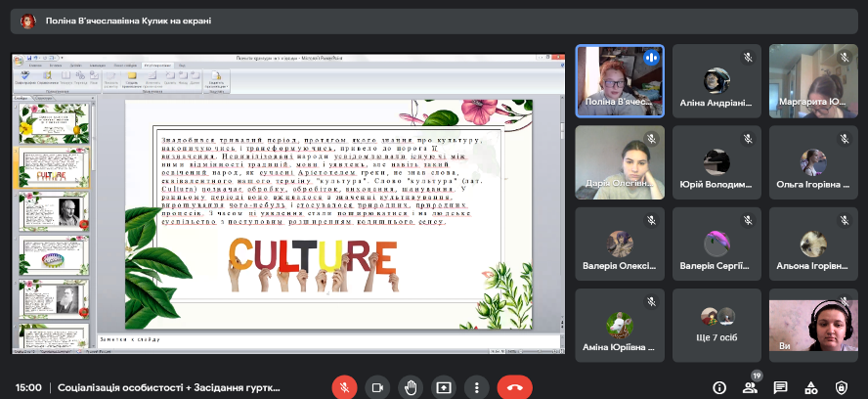This screenshot has width=868, height=399.
Task: Open the activities panel icon
Action: [811, 387]
